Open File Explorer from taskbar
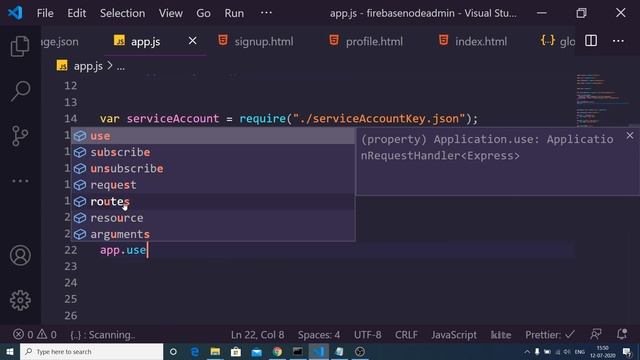The height and width of the screenshot is (360, 640). click(215, 351)
